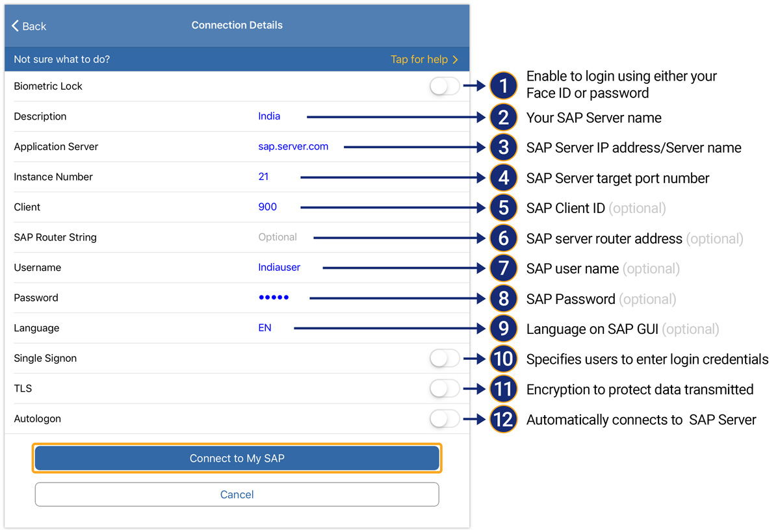Click the Password field dots
Image resolution: width=780 pixels, height=532 pixels.
274,298
